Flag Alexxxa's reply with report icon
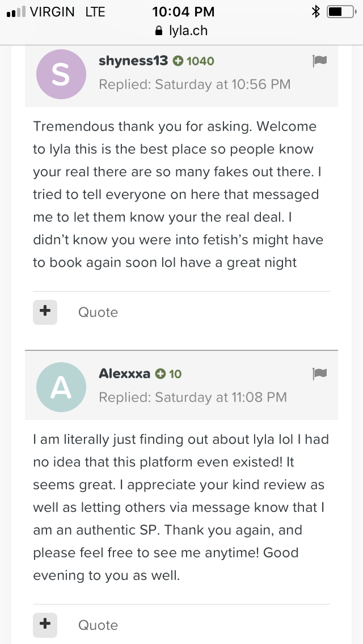Image resolution: width=363 pixels, height=644 pixels. (319, 374)
